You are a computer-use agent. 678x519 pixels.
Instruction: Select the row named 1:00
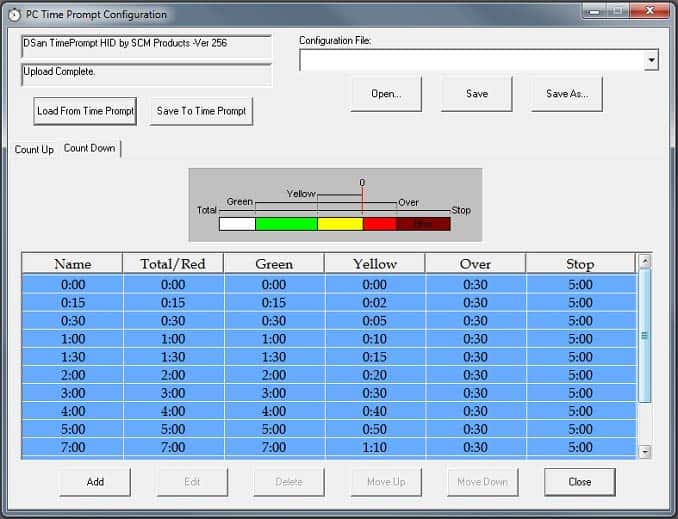click(x=329, y=339)
